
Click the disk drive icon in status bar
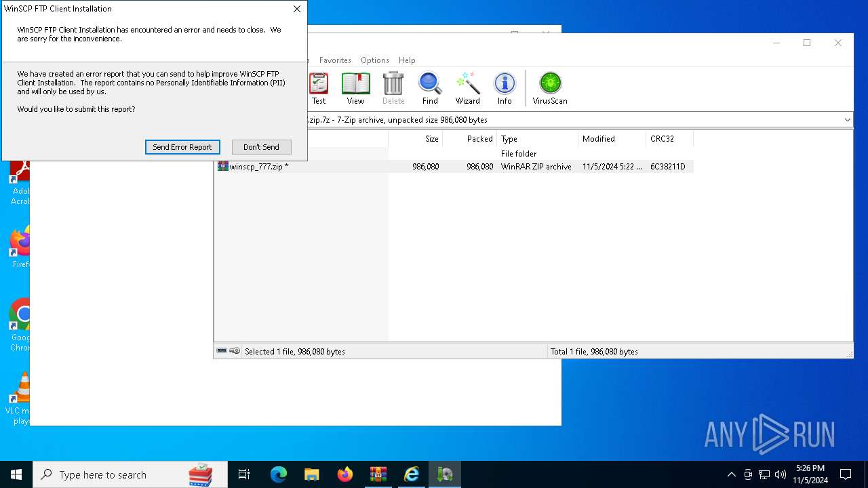(x=222, y=351)
